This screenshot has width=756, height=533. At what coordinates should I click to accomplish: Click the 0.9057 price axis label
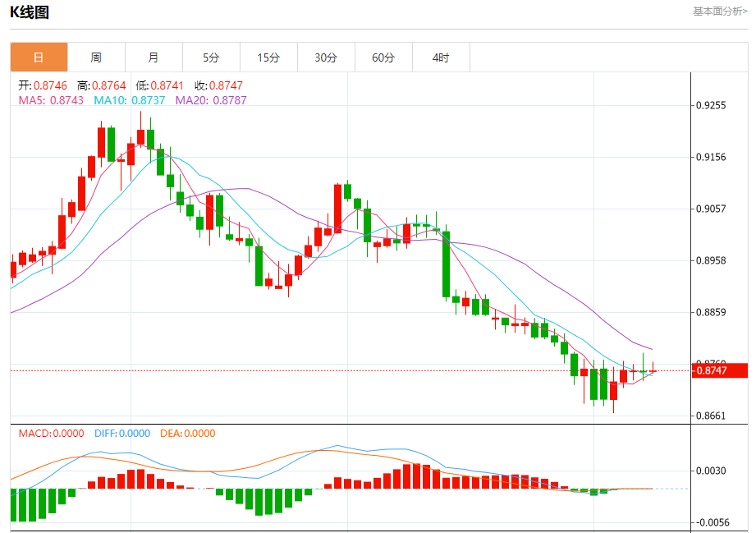point(711,209)
